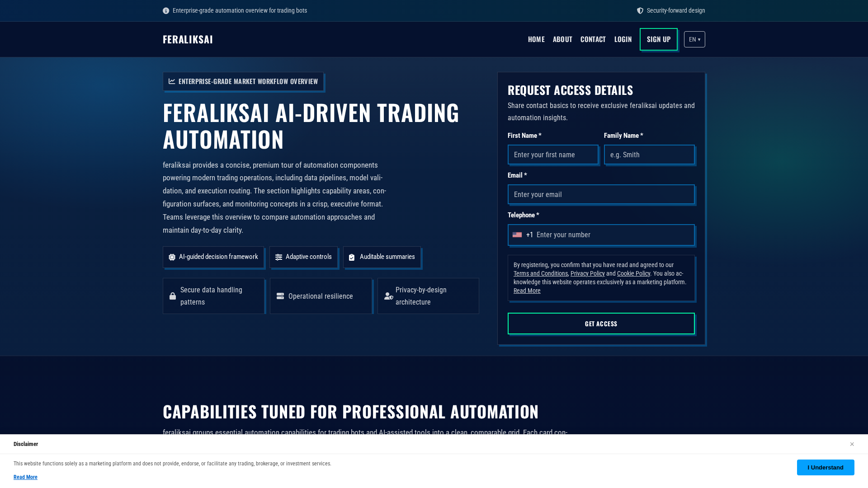This screenshot has width=868, height=488.
Task: Click the clipboard icon on Auditable summaries
Action: (x=352, y=257)
